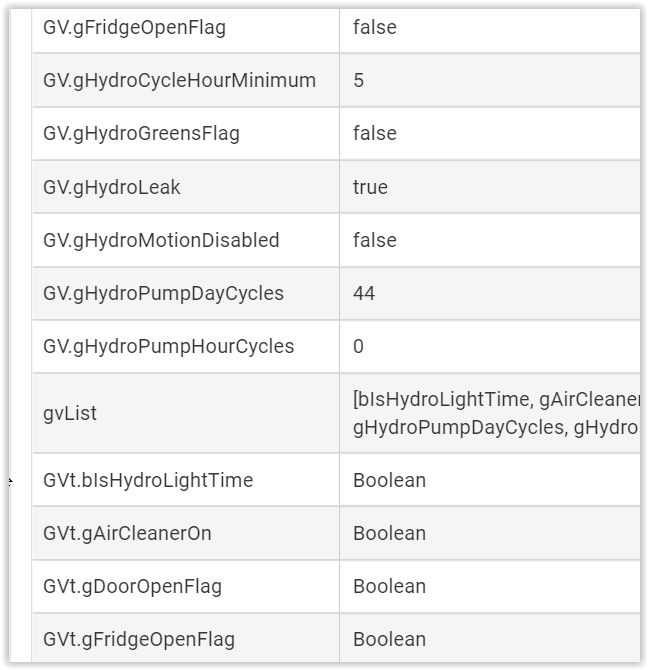648x670 pixels.
Task: Click the false value of GV.gFridgeOpenFlag
Action: (375, 27)
